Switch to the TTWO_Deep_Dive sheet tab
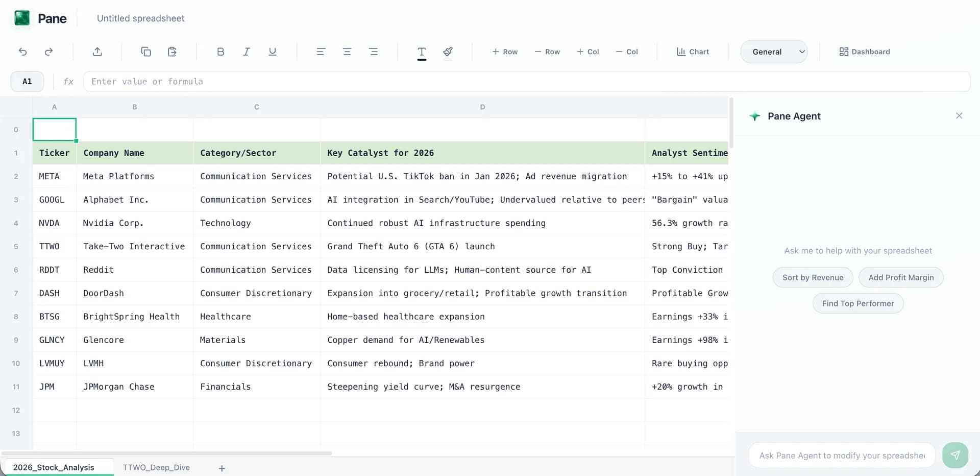The height and width of the screenshot is (476, 980). pyautogui.click(x=156, y=467)
